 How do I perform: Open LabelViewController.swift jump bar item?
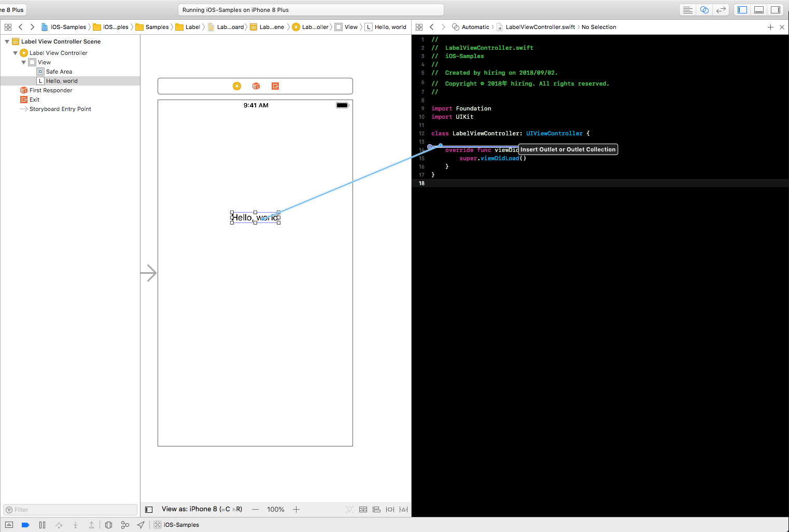pos(536,27)
